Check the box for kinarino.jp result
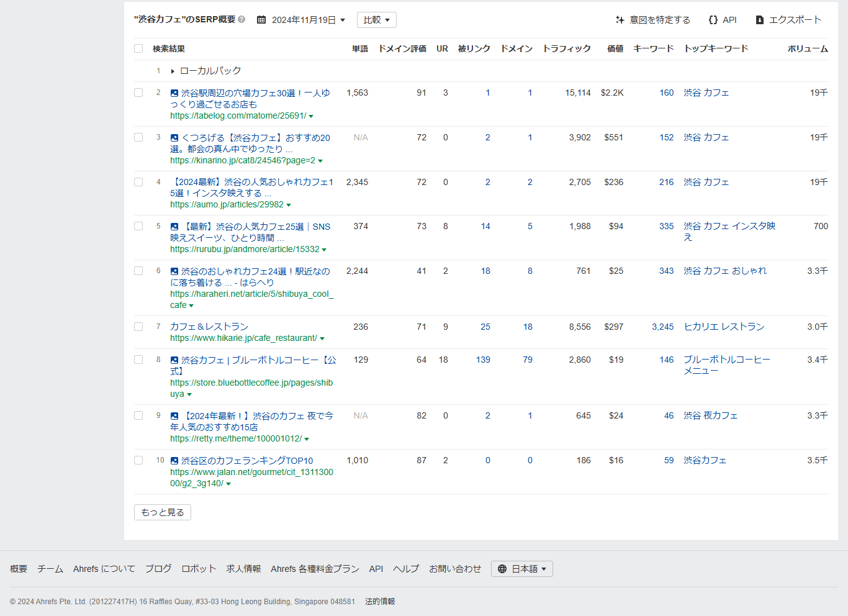This screenshot has height=616, width=848. point(138,137)
